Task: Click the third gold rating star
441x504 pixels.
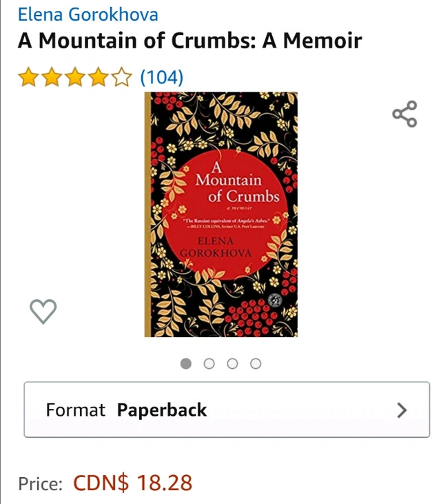Action: 75,77
